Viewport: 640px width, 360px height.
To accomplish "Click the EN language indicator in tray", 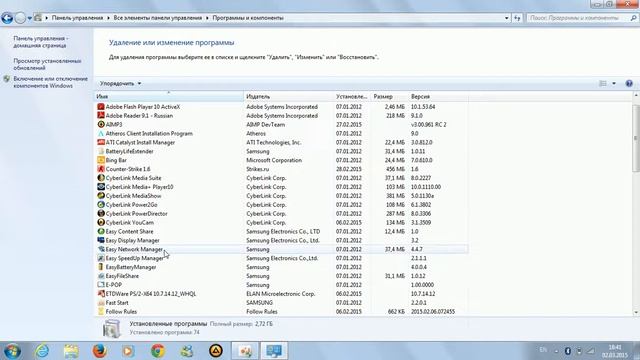I will pyautogui.click(x=543, y=350).
